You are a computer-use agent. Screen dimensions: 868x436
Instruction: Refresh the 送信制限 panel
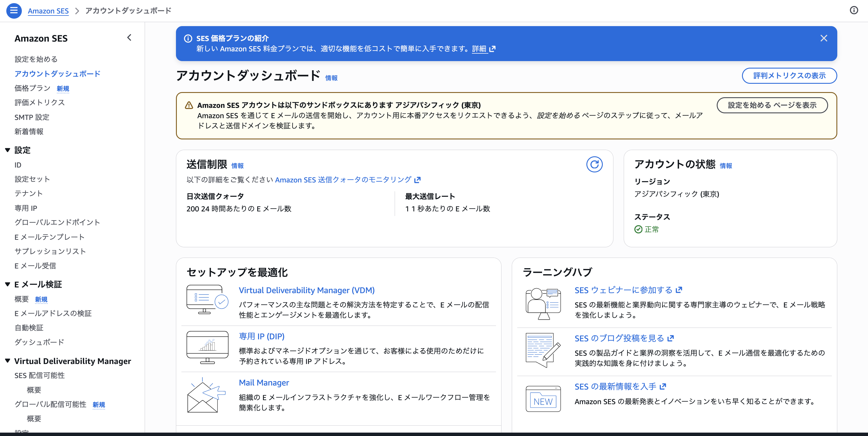(594, 164)
